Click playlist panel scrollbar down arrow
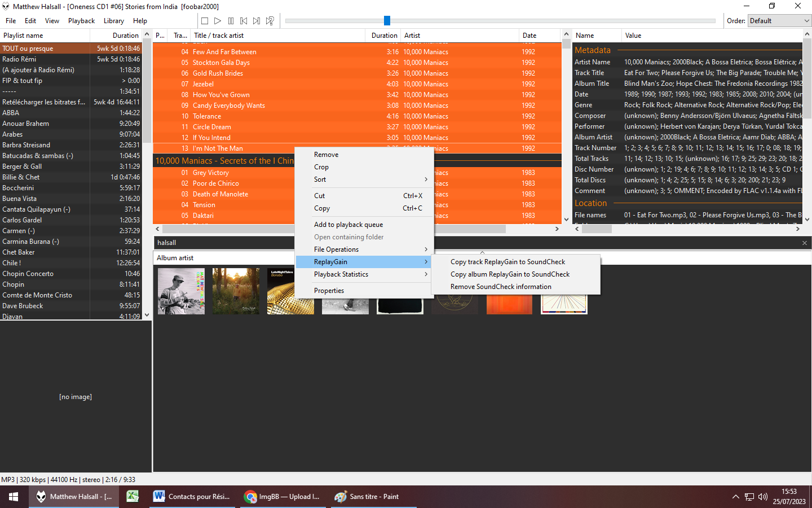The height and width of the screenshot is (508, 812). click(147, 316)
